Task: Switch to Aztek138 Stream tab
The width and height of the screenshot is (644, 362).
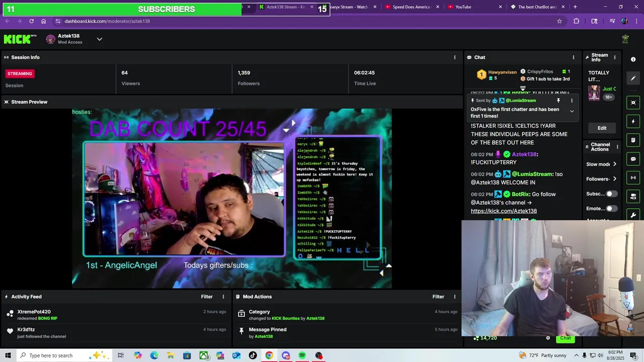Action: tap(286, 7)
